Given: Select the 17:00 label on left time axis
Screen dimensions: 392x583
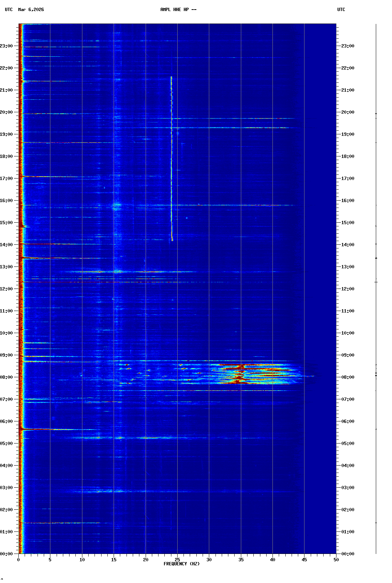Looking at the screenshot, I should 6,179.
